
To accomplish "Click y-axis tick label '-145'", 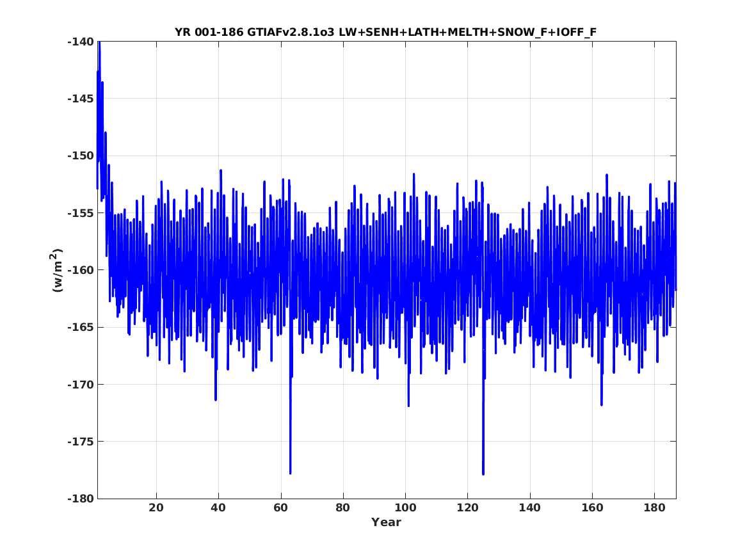I will click(x=81, y=99).
